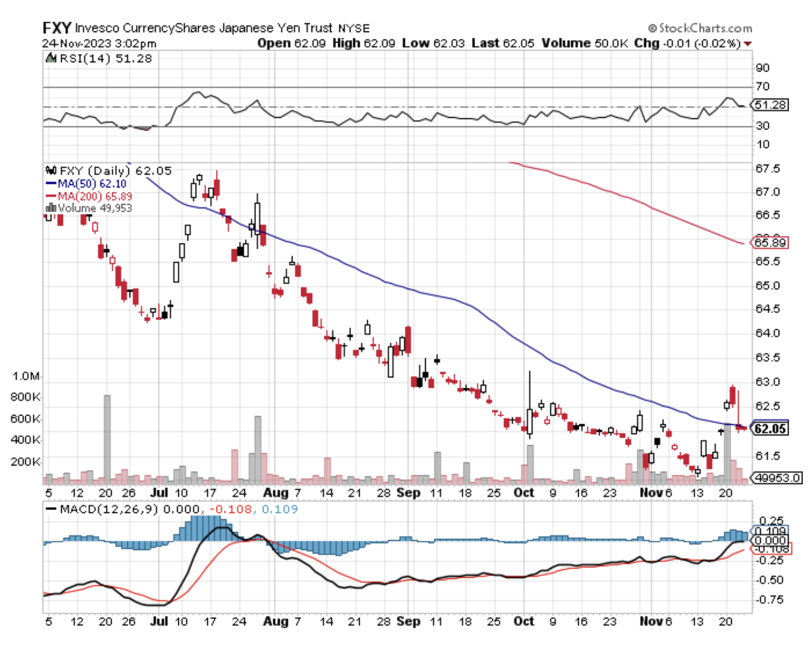Screen dimensions: 812x661
Task: Click the 65.0 price axis label
Action: tap(768, 285)
